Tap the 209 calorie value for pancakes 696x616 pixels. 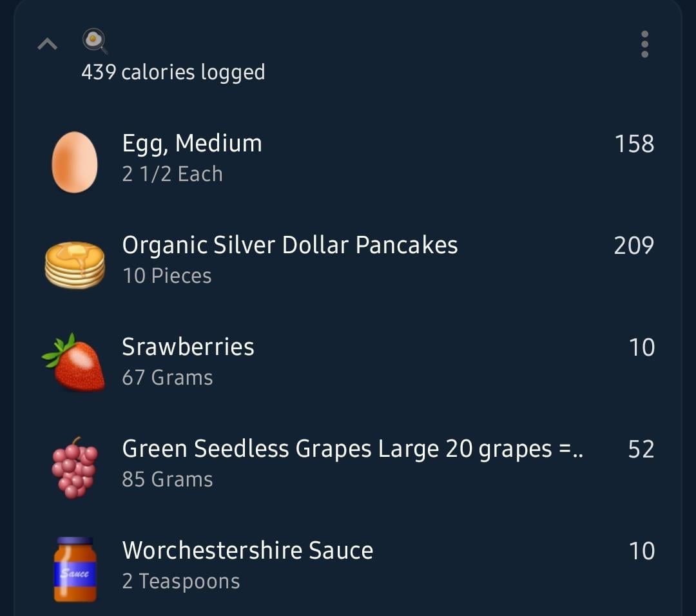(634, 245)
